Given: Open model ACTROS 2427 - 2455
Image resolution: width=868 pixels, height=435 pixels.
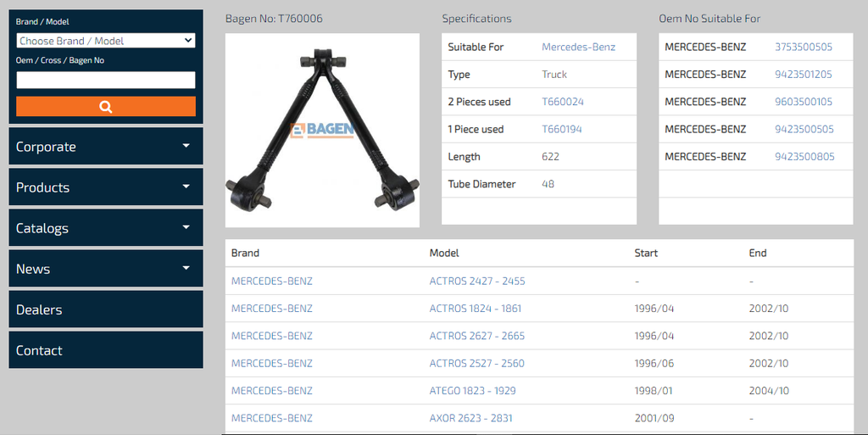Looking at the screenshot, I should coord(477,282).
